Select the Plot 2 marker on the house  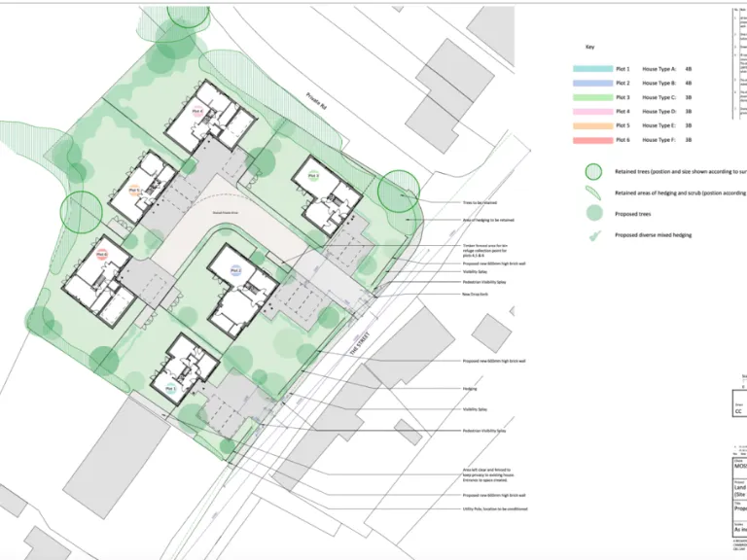(x=234, y=273)
